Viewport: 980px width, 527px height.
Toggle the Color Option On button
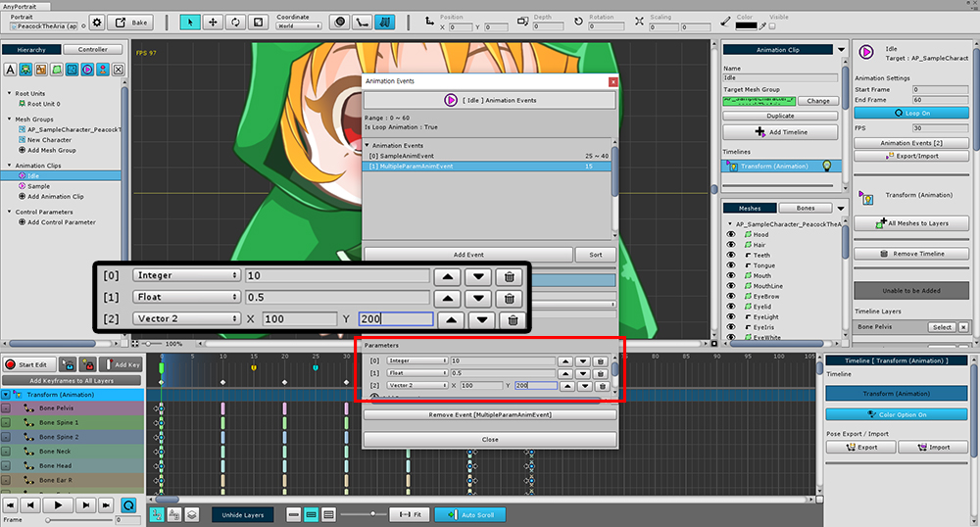tap(897, 414)
